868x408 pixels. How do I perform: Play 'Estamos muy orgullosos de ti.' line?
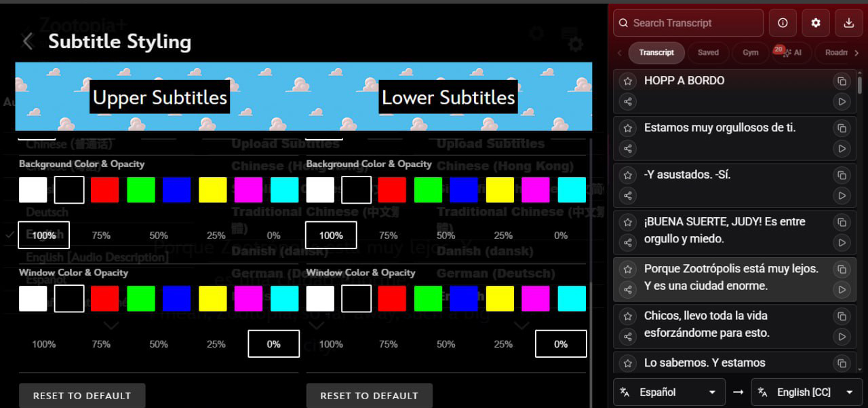click(842, 149)
